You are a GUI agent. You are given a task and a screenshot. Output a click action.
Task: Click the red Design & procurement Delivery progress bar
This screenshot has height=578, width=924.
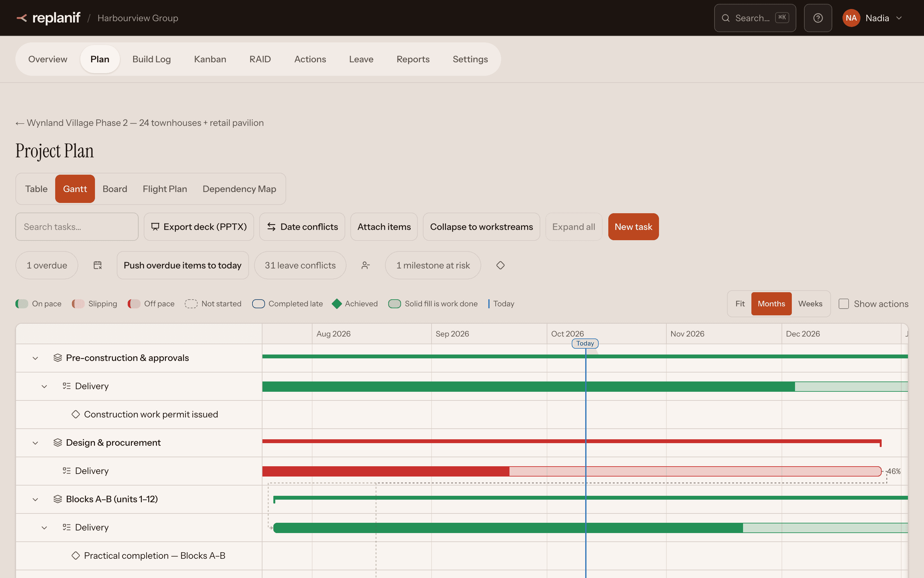[x=572, y=471]
